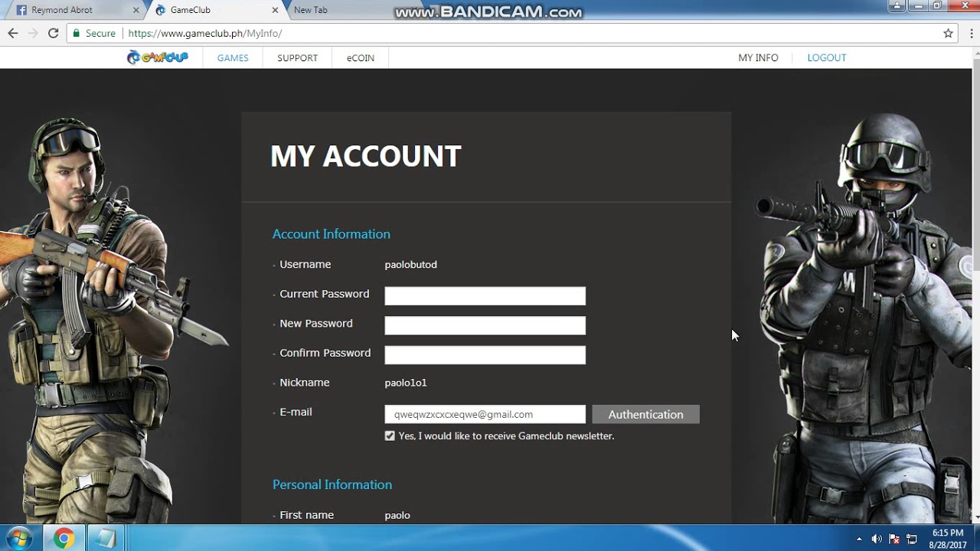Minimize the Chrome window
The image size is (980, 551).
(920, 6)
